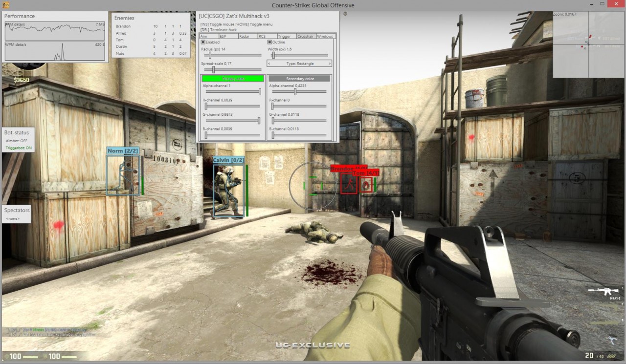The image size is (626, 364).
Task: Adjust the Radius (px) slider
Action: point(233,55)
